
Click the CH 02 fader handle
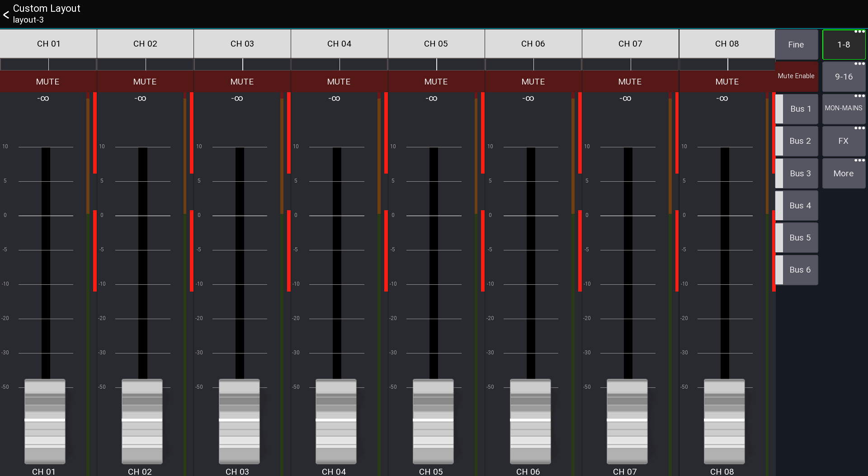tap(142, 421)
